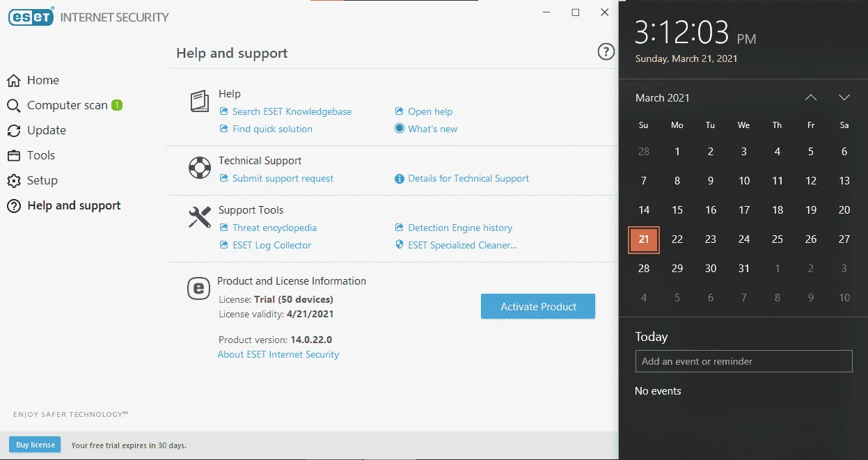The height and width of the screenshot is (460, 868).
Task: Click the Submit support request link
Action: coord(283,178)
